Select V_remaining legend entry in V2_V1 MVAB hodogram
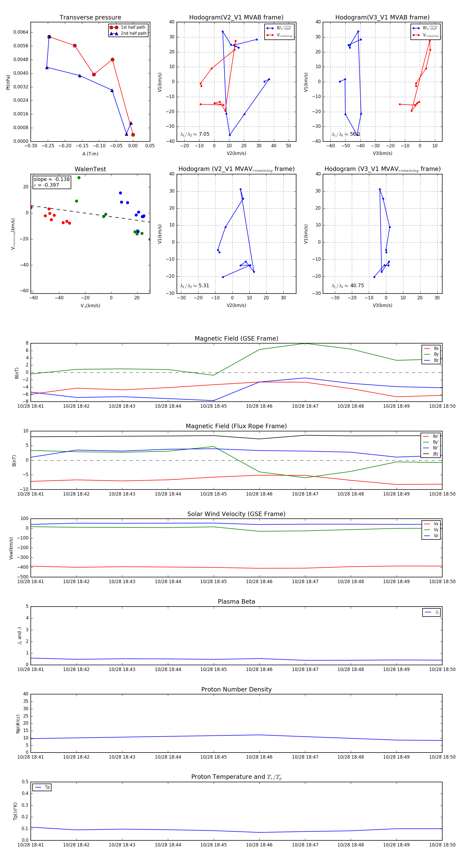Screen dimensions: 473x868 (x=279, y=35)
